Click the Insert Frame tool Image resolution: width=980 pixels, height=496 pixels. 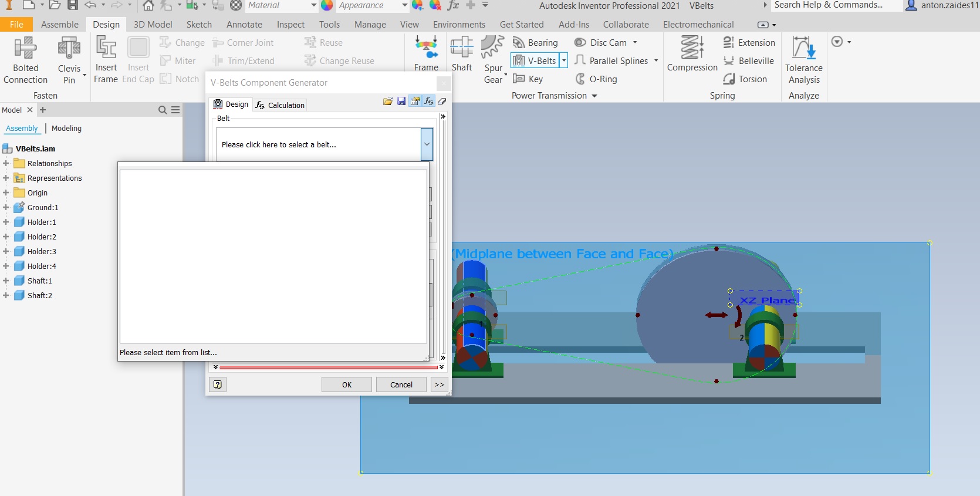pos(106,59)
